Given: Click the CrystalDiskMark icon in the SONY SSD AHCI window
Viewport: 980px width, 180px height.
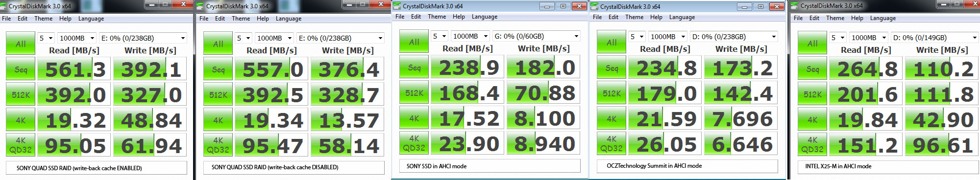Looking at the screenshot, I should pyautogui.click(x=397, y=6).
